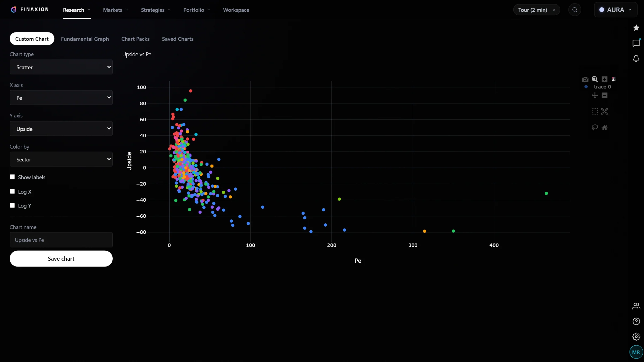Click the Chart name input field
644x362 pixels.
[x=61, y=240]
